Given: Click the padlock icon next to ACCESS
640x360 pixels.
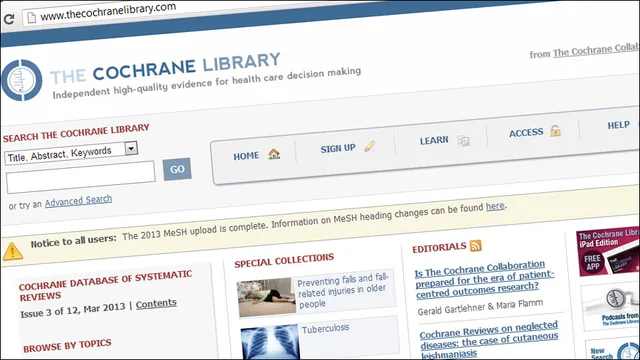Looking at the screenshot, I should 555,131.
